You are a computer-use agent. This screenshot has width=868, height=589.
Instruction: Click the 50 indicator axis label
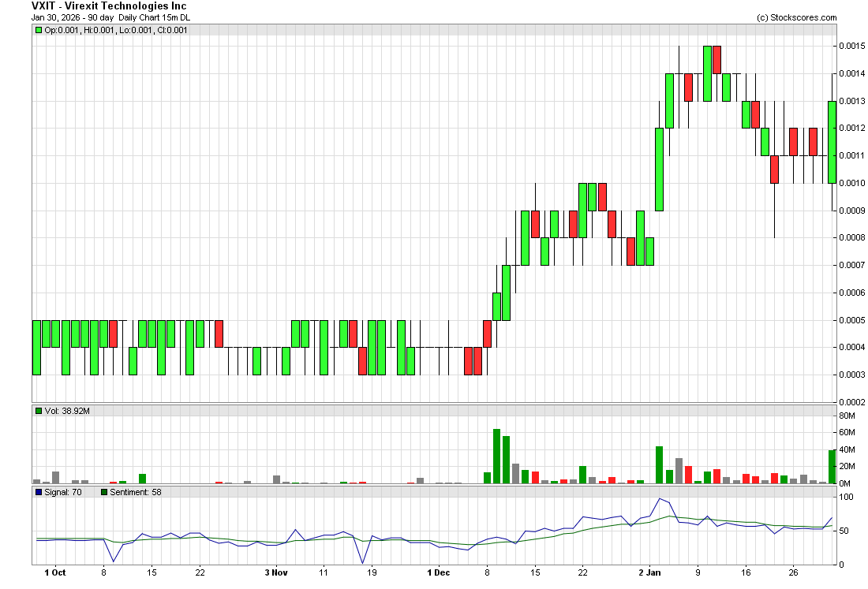tap(844, 531)
